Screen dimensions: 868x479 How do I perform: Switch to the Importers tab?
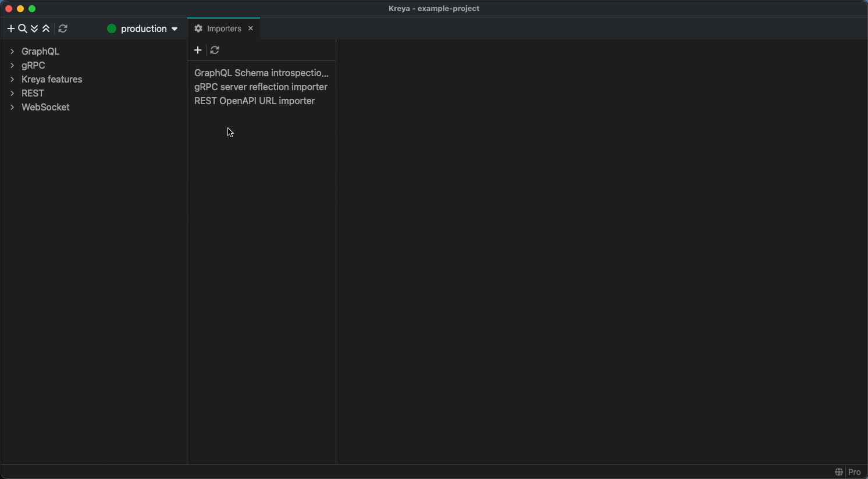(x=224, y=28)
